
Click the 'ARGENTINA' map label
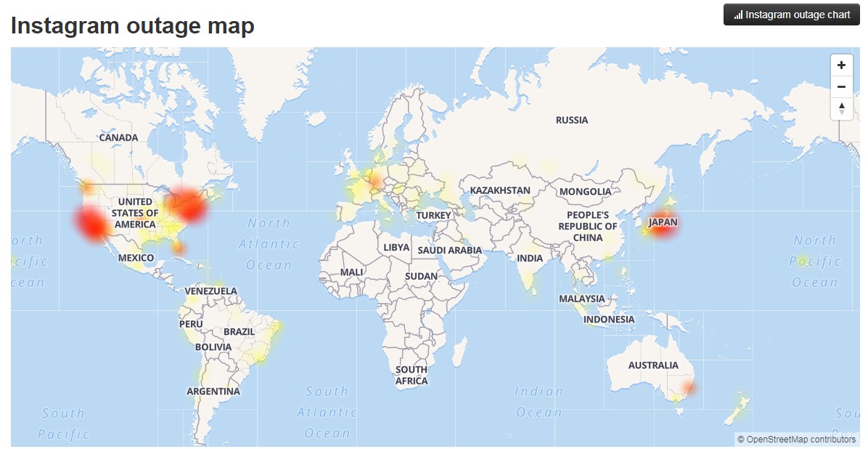pos(213,392)
